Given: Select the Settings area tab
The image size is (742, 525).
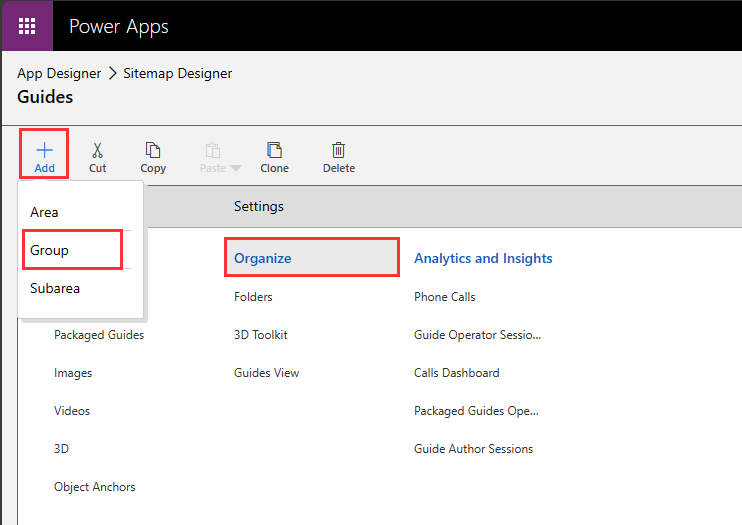Looking at the screenshot, I should point(259,206).
